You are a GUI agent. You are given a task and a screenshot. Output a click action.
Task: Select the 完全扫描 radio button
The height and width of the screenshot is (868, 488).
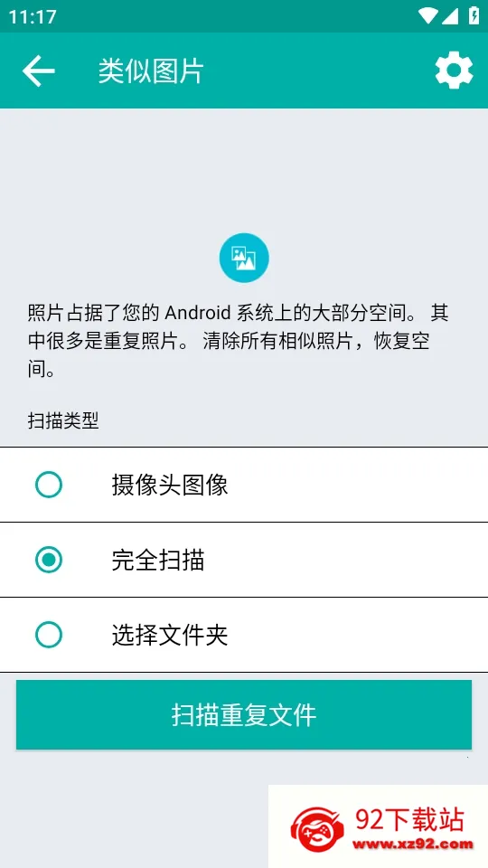click(x=49, y=560)
